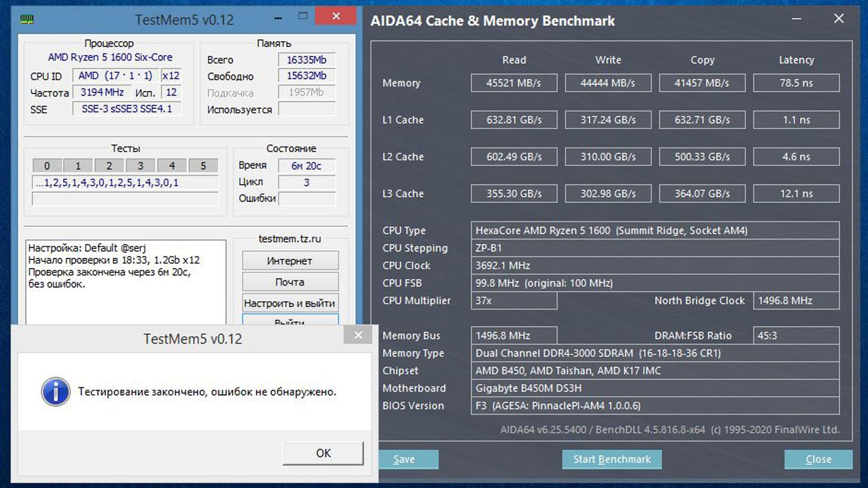This screenshot has height=488, width=868.
Task: Select test number 3 in Тесты panel
Action: coord(140,166)
